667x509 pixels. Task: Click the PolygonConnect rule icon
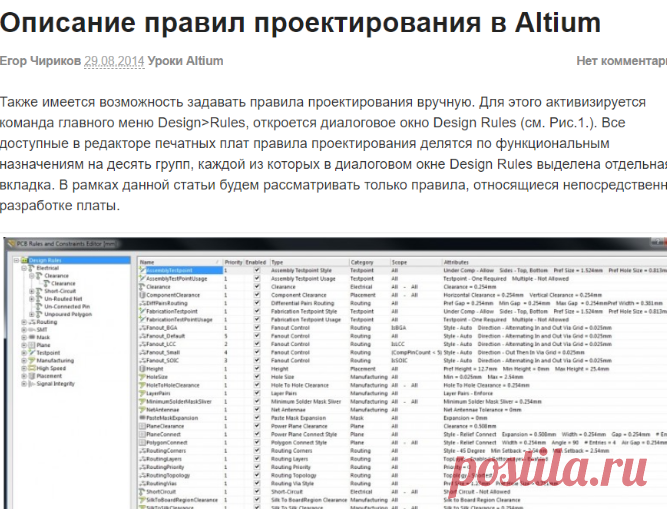143,442
